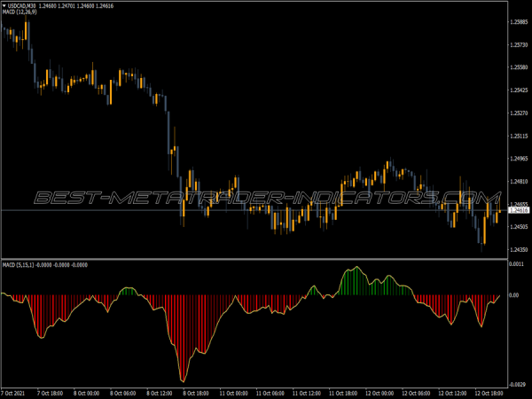Screen dimensions: 532x399
Task: Click price level 1.24965 on the scale
Action: (x=519, y=159)
